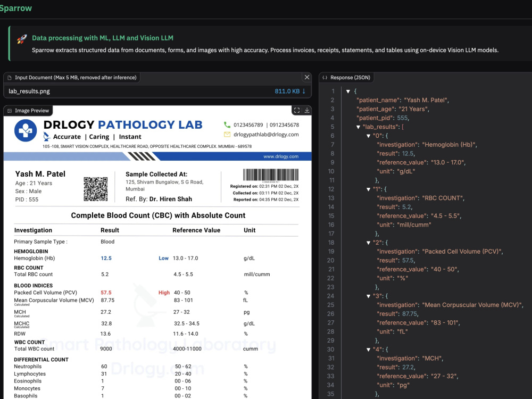Collapse the "lab_results" array

pyautogui.click(x=358, y=127)
